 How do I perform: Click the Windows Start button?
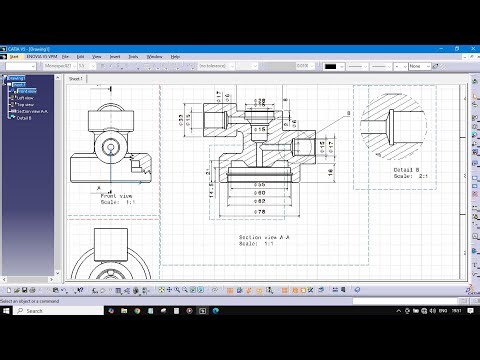pyautogui.click(x=6, y=311)
